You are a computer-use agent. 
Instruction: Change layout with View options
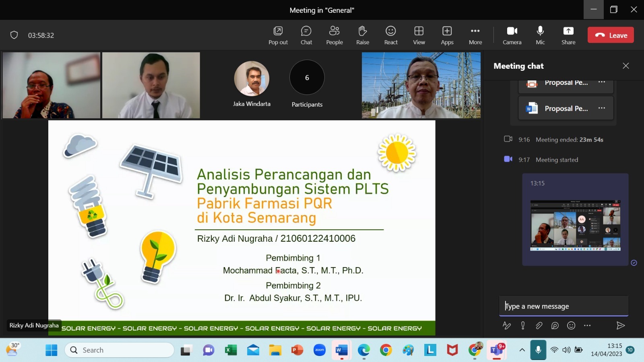coord(419,35)
